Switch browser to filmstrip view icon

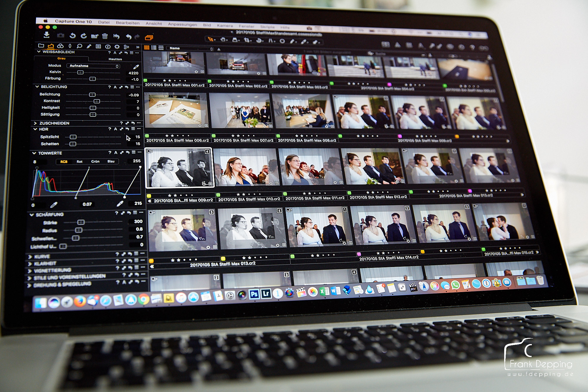[161, 48]
